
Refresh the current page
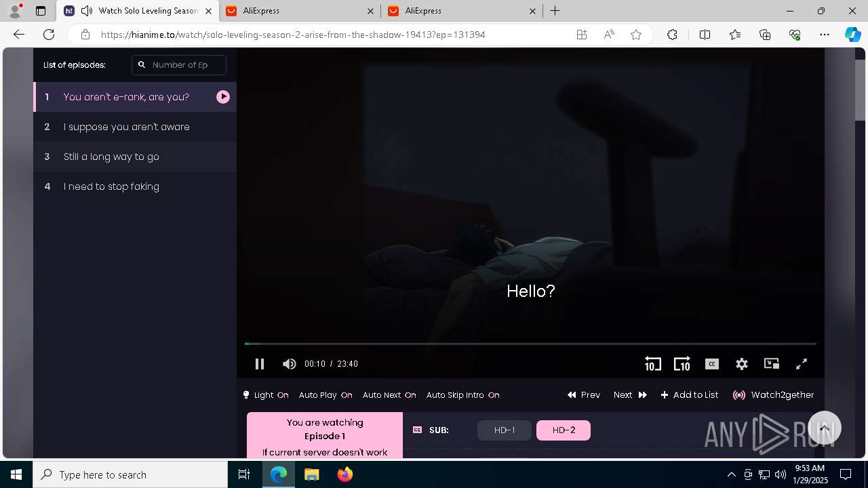(x=49, y=35)
